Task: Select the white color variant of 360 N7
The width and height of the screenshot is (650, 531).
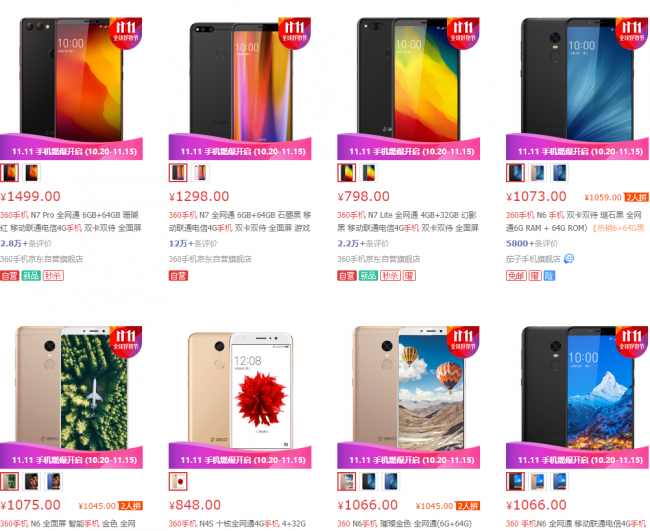Action: point(201,173)
